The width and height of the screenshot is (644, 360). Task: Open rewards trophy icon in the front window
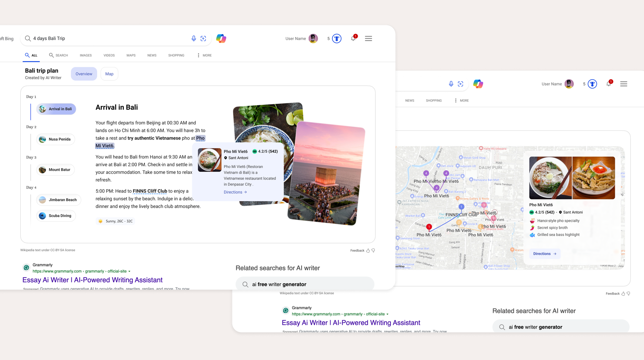[x=337, y=39]
